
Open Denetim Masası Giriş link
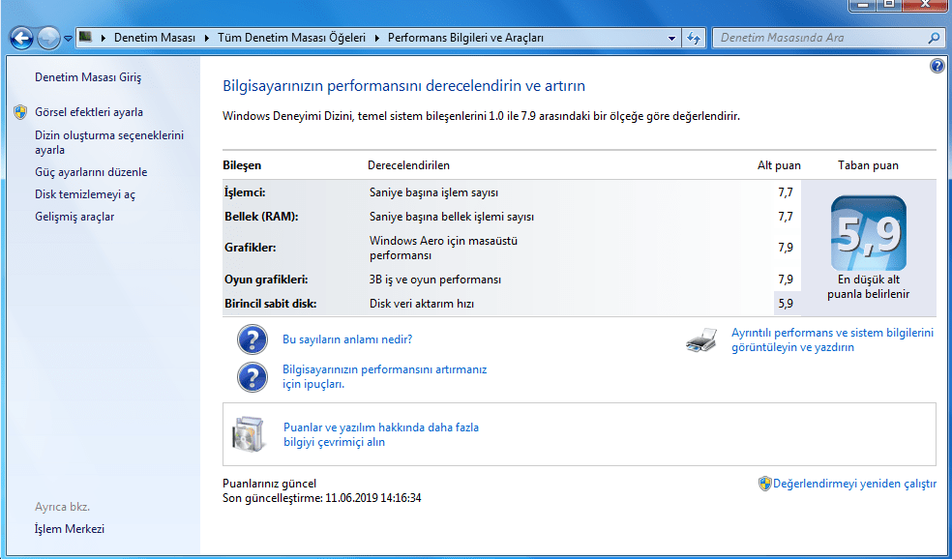tap(88, 77)
